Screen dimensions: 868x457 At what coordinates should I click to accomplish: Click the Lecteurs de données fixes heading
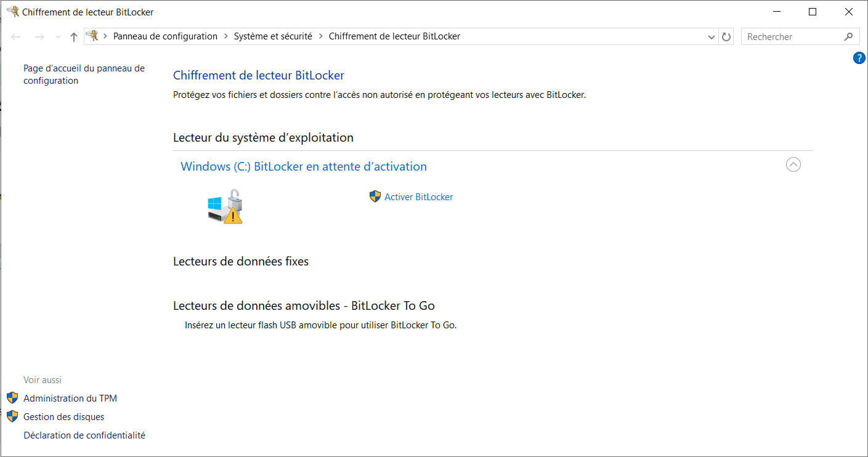[241, 261]
